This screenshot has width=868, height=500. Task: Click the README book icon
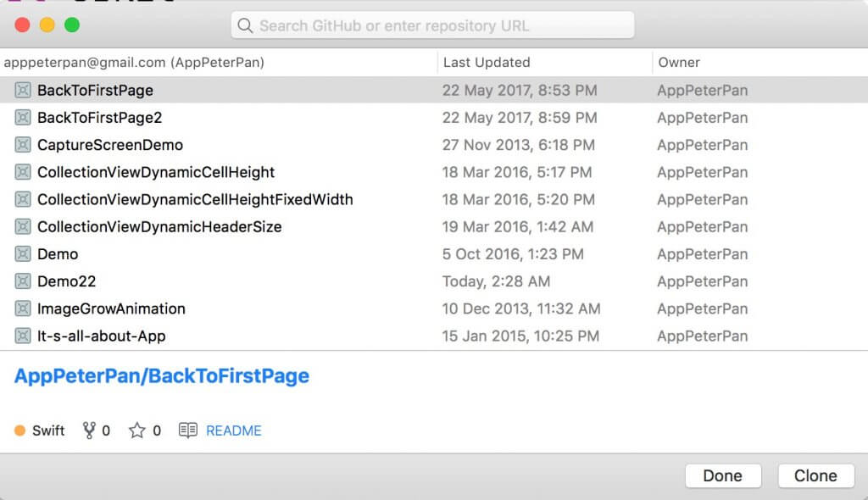[187, 431]
